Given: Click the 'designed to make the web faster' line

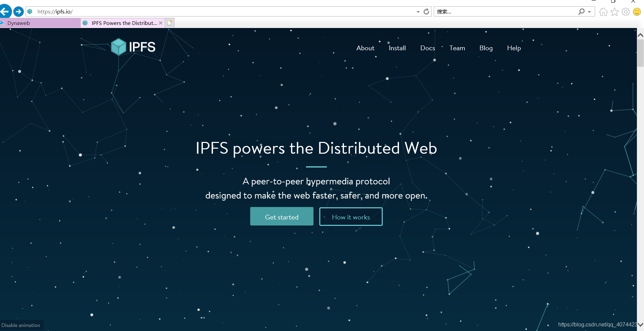Looking at the screenshot, I should click(316, 195).
